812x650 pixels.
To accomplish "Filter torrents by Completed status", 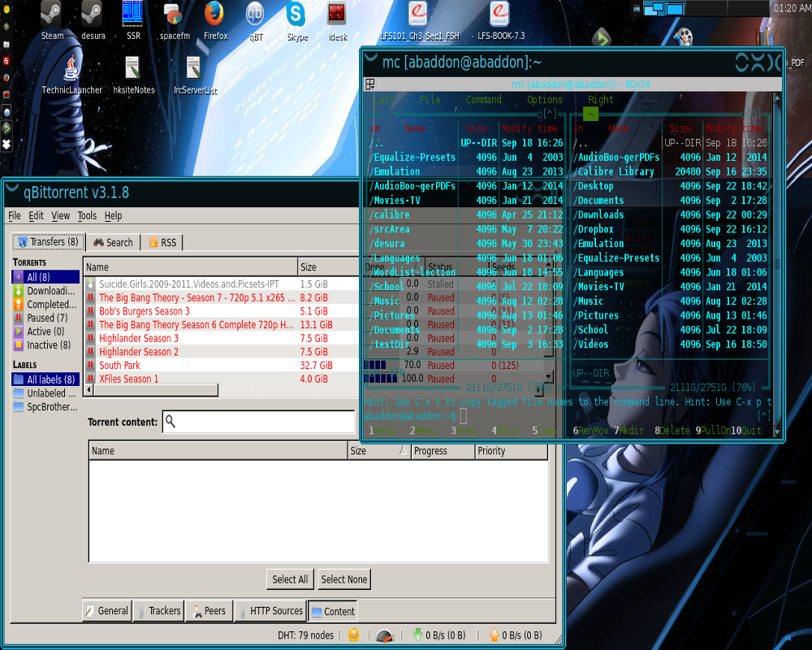I will [x=46, y=304].
